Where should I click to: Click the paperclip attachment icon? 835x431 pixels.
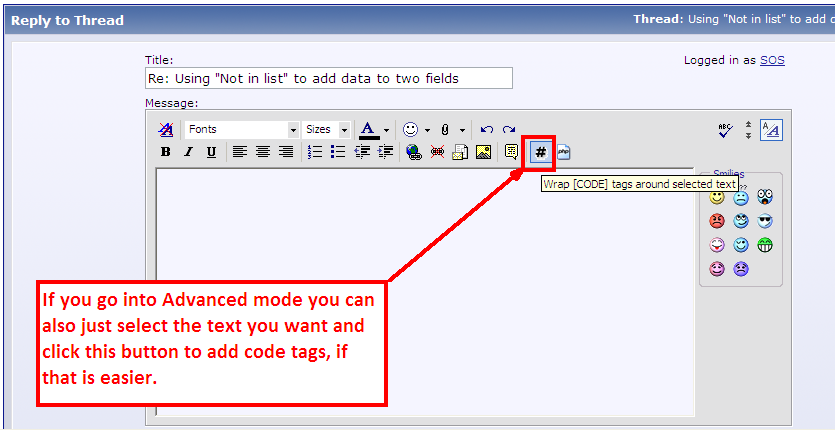[445, 129]
